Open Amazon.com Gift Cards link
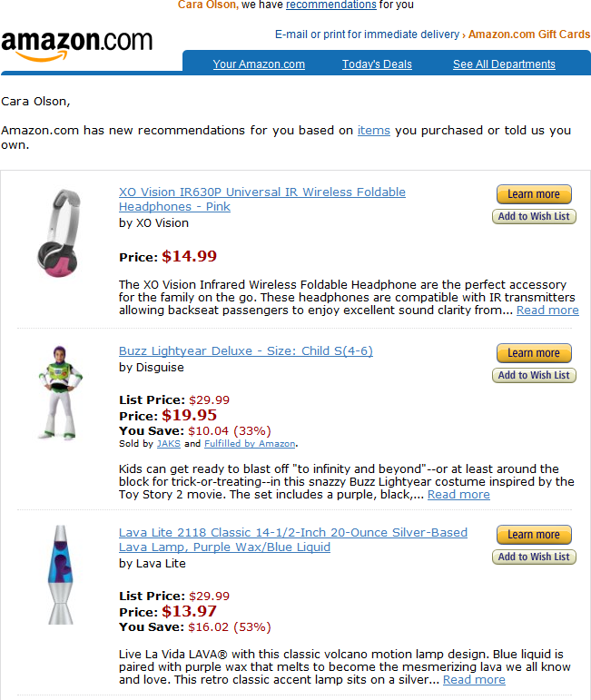Viewport: 591px width, 700px height. (529, 35)
